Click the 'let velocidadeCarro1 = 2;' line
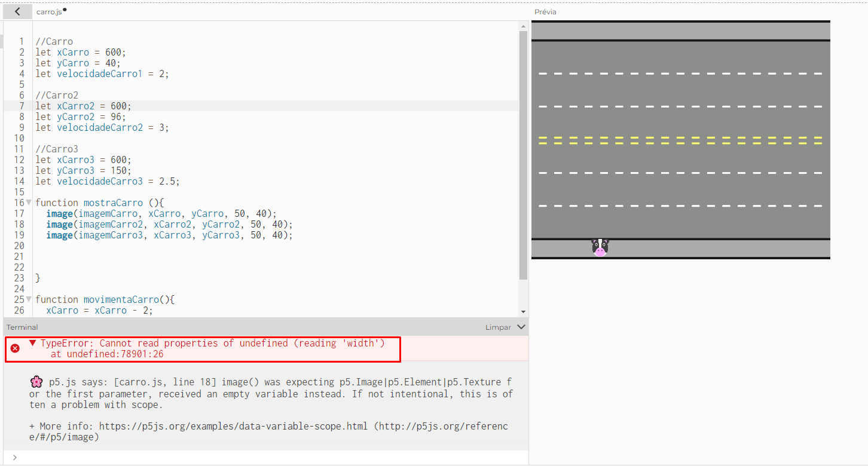868x466 pixels. 102,74
